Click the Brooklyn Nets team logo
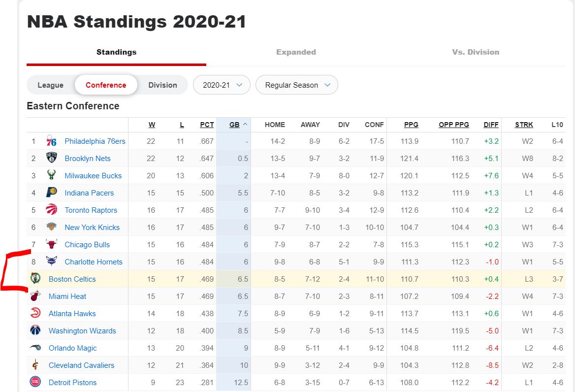 [51, 158]
